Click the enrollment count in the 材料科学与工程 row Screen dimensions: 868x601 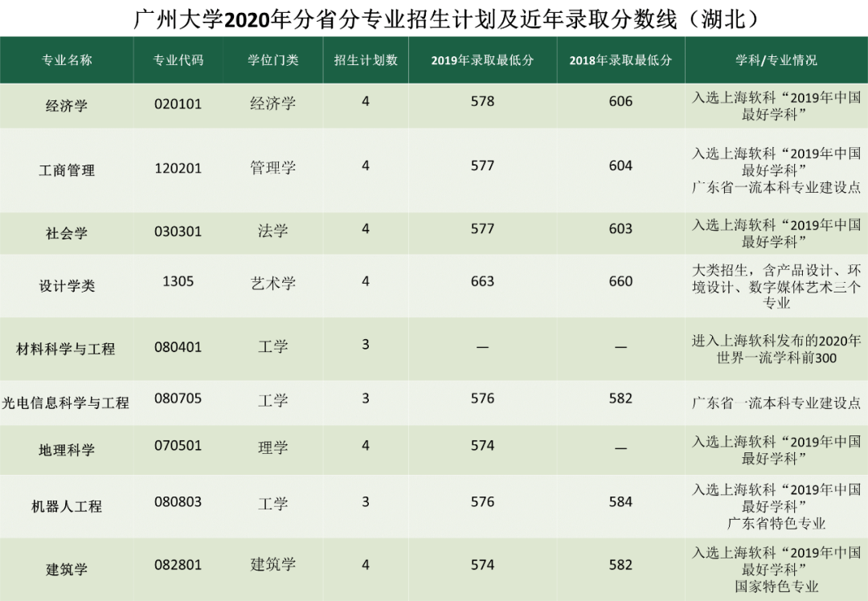366,344
